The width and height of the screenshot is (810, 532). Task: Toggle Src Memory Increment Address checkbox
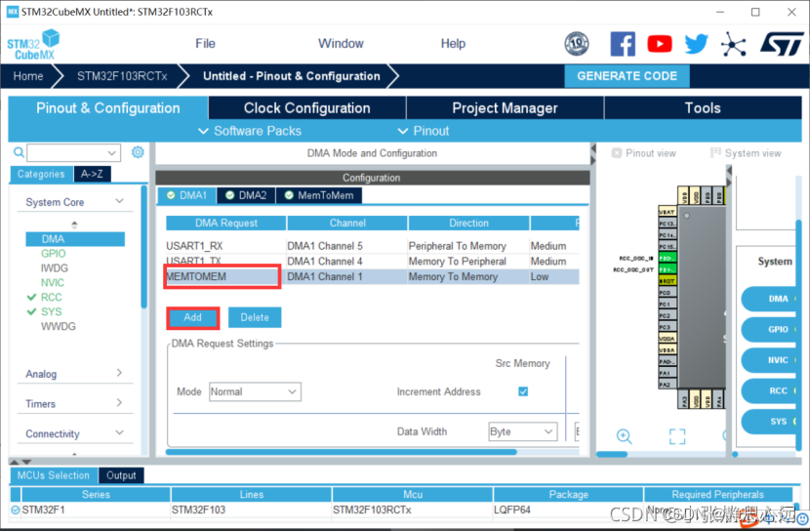[523, 391]
